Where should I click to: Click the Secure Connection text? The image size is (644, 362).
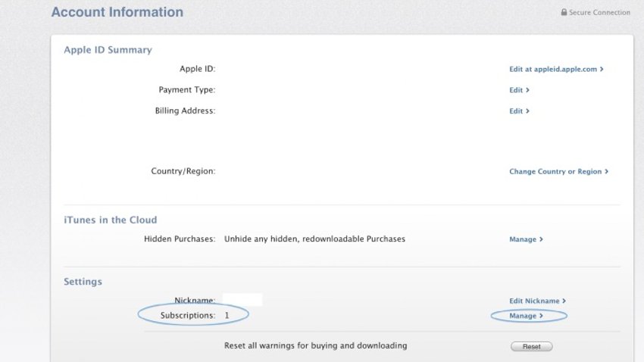[599, 12]
